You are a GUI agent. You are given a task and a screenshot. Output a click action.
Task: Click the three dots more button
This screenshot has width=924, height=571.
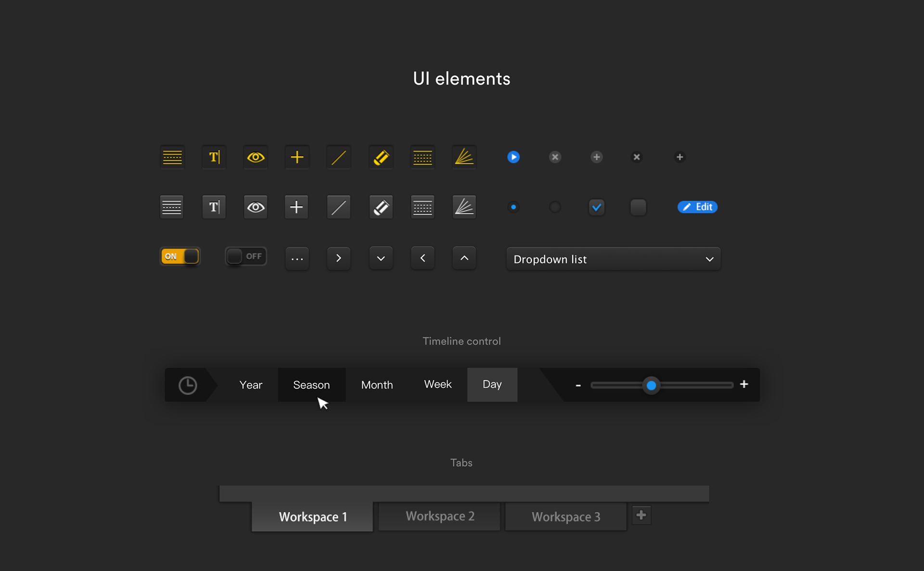coord(297,258)
